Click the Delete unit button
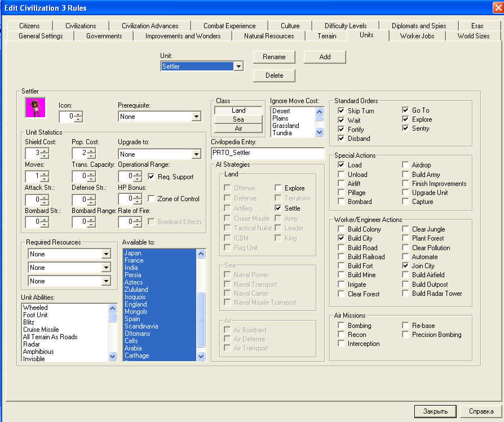 [273, 75]
